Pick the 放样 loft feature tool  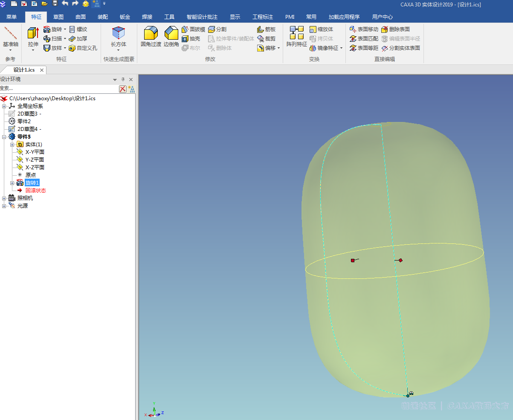[52, 48]
